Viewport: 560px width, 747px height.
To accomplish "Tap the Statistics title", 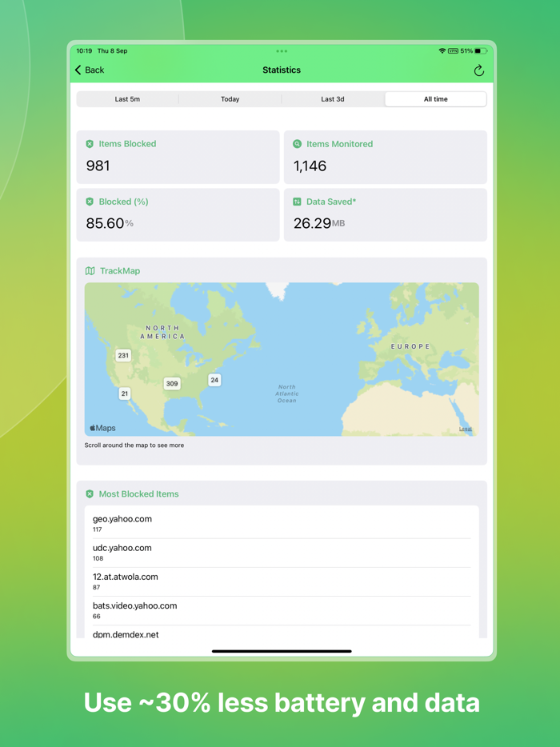I will (x=282, y=70).
